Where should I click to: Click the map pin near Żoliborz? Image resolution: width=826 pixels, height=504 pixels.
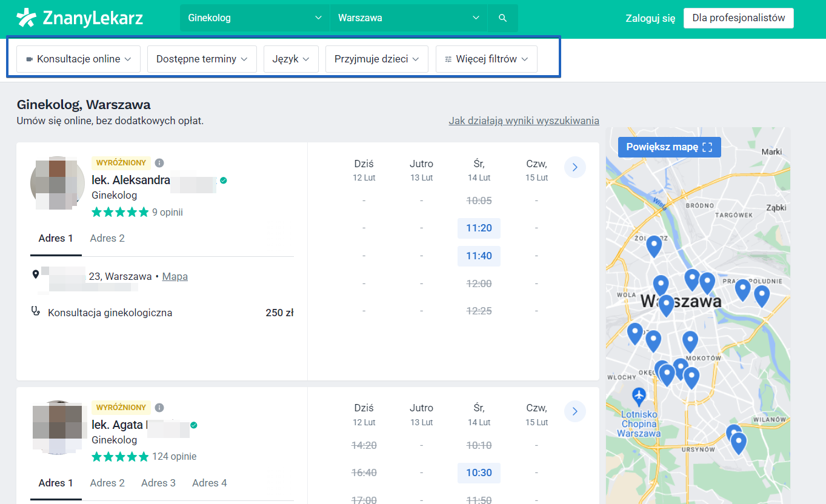(653, 246)
